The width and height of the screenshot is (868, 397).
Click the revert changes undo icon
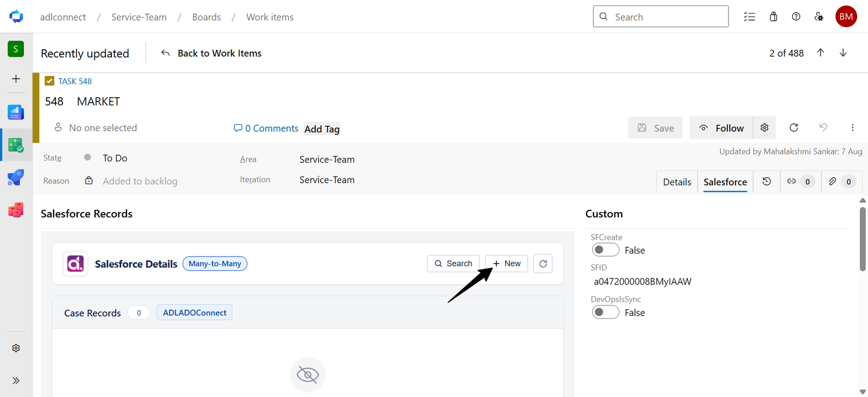(x=823, y=127)
